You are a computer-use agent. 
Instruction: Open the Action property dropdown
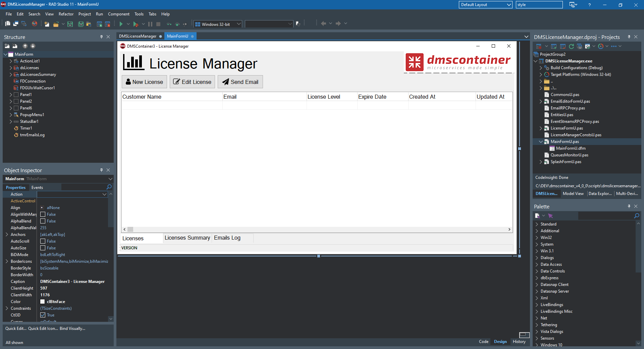(104, 194)
